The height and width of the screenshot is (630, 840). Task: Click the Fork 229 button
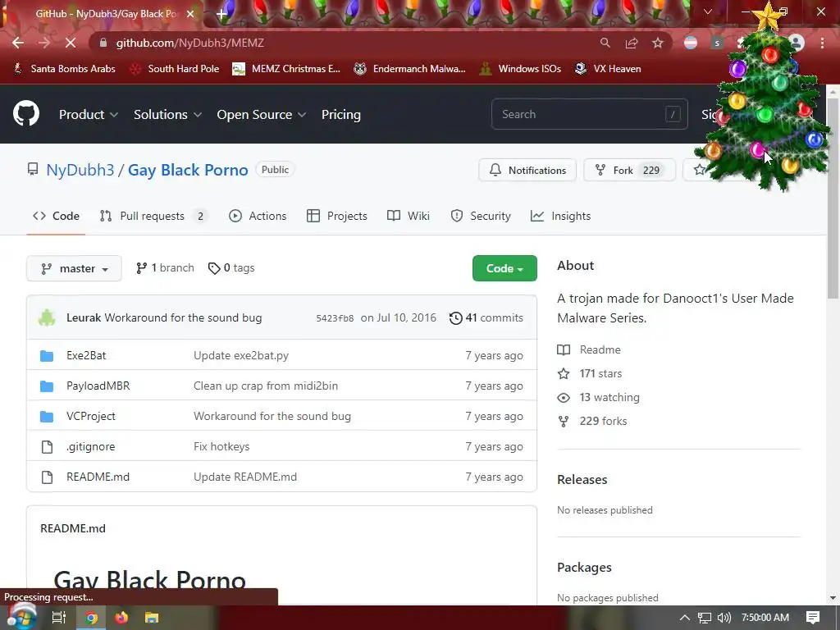[x=629, y=171]
